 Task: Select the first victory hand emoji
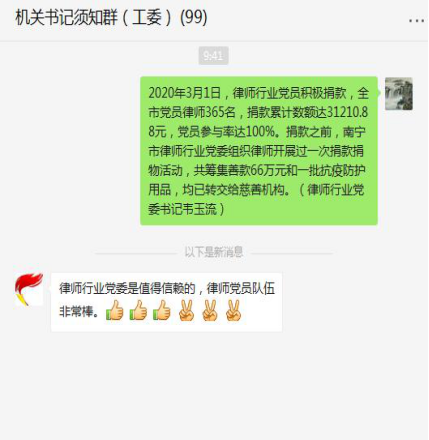coord(186,310)
